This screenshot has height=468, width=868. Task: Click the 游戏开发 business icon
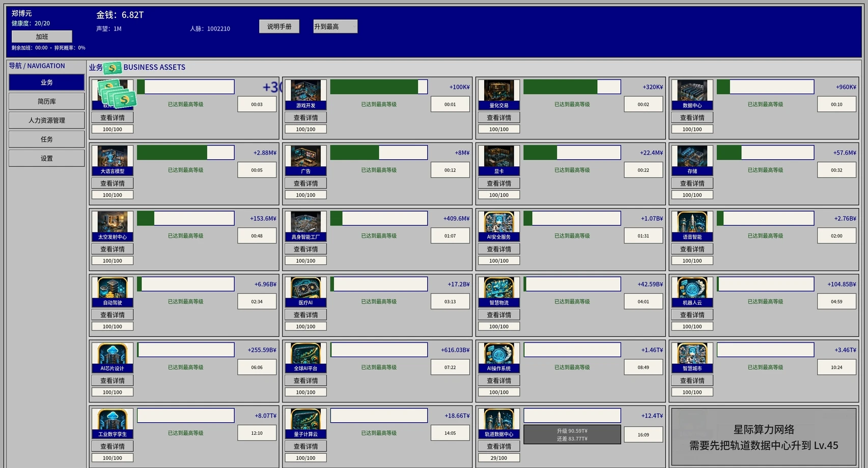(x=305, y=95)
